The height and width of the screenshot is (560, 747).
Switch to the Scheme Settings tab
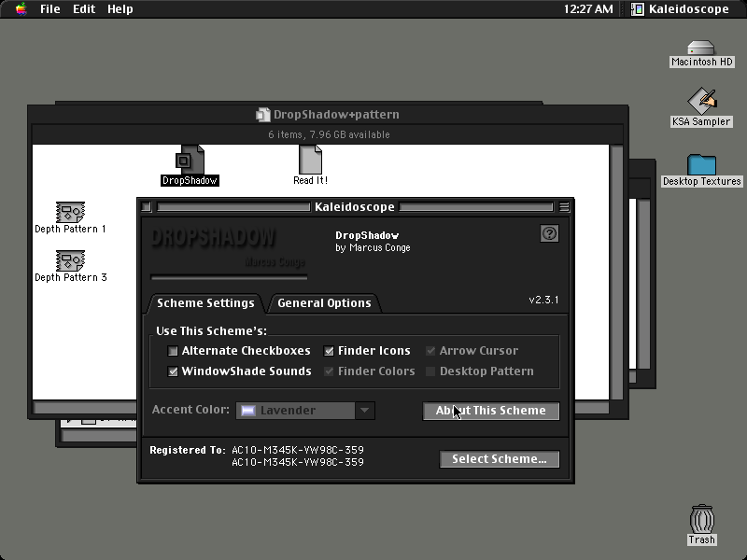pos(205,302)
